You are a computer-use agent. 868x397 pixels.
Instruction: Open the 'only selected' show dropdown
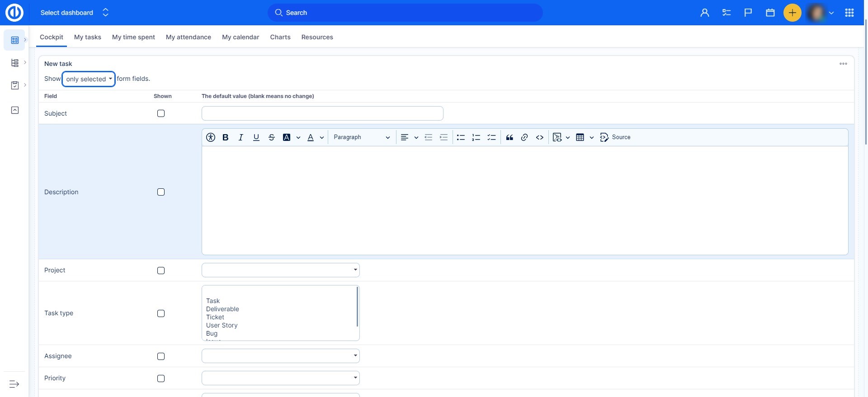[89, 79]
